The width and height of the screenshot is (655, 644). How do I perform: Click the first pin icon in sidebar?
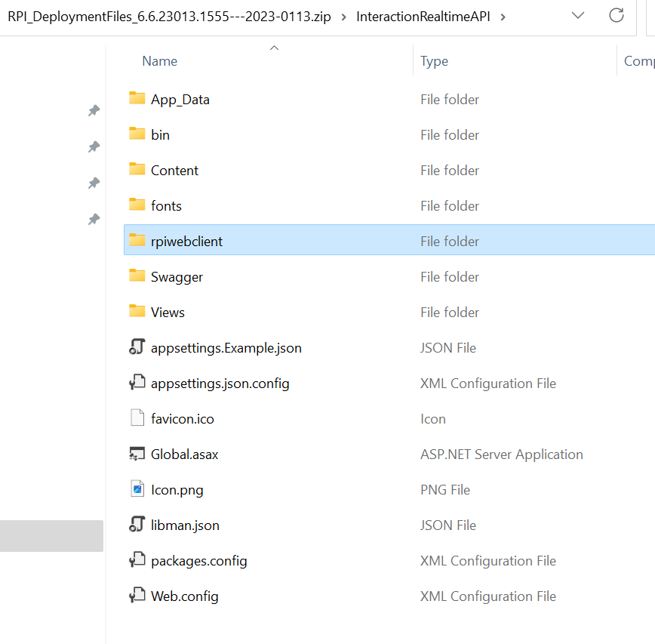[x=94, y=111]
